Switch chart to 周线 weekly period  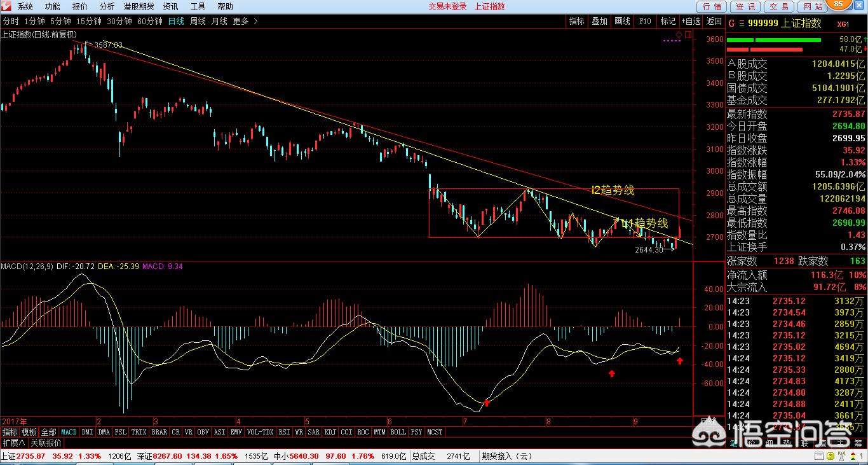[x=198, y=21]
